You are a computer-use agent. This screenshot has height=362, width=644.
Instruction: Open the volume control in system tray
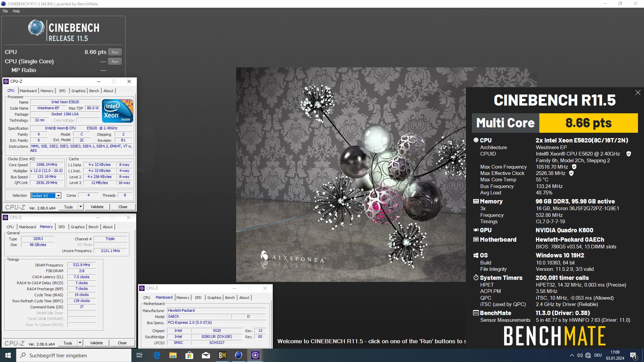coord(580,355)
